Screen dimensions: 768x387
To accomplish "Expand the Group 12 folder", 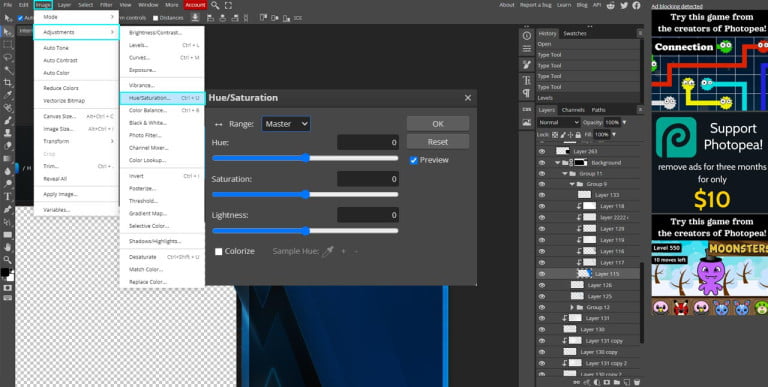I will coord(572,307).
